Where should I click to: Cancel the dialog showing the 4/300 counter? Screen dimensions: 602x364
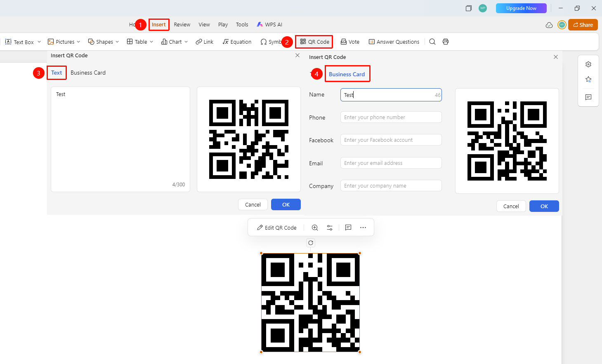click(x=253, y=204)
